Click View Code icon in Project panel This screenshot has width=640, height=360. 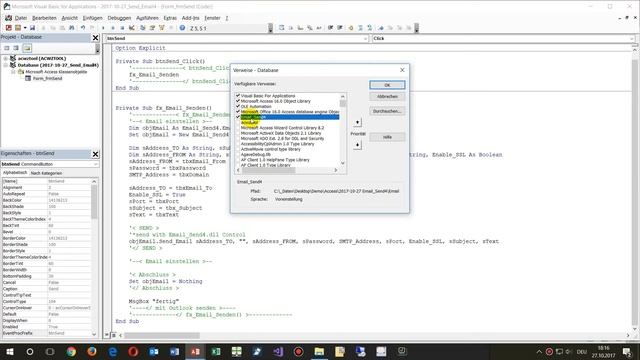pyautogui.click(x=7, y=48)
